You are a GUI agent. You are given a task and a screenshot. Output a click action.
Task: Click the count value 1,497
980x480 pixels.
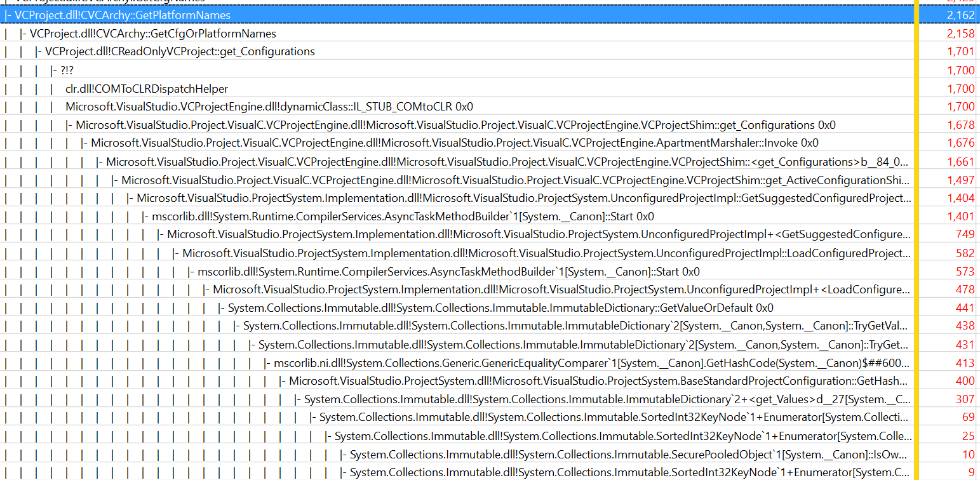(x=960, y=180)
